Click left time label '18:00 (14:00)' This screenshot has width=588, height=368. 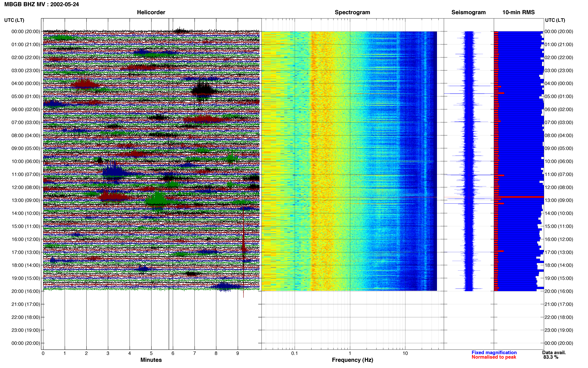(x=26, y=265)
